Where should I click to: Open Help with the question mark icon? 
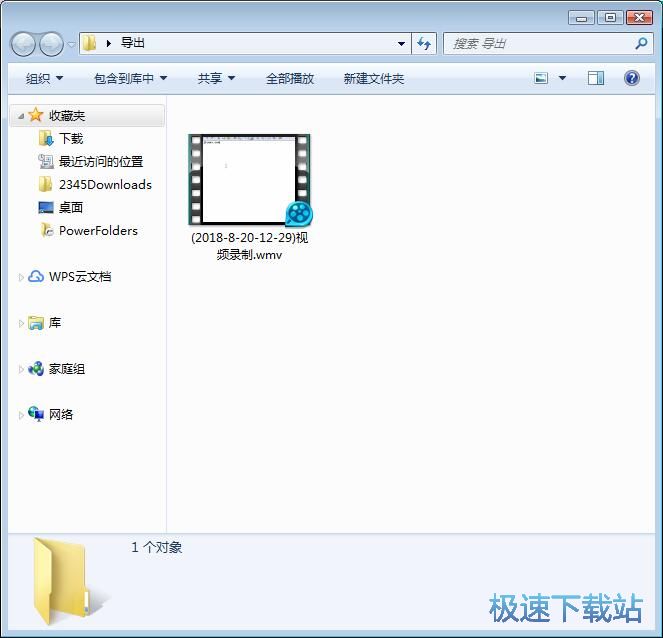[631, 78]
